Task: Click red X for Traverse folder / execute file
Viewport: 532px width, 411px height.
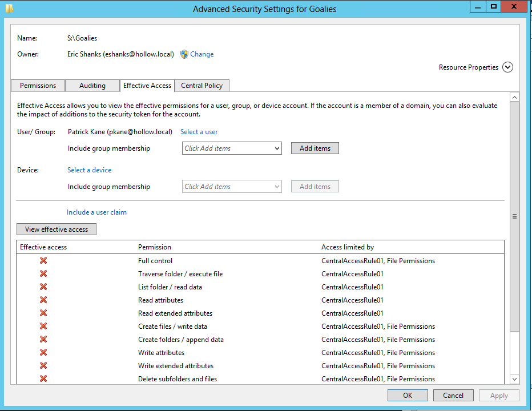Action: (x=43, y=274)
